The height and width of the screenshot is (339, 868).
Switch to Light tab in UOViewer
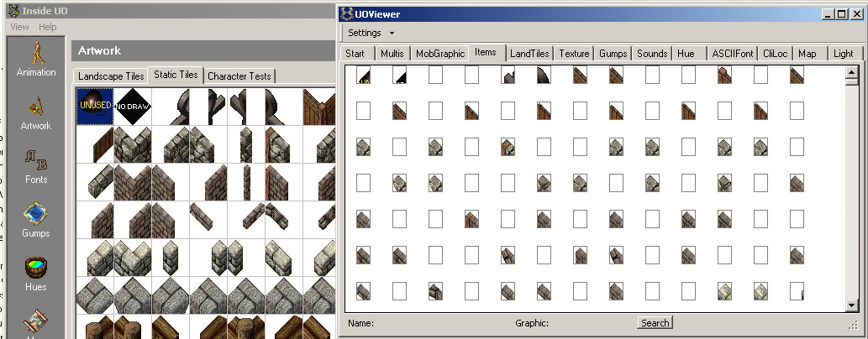click(x=843, y=53)
